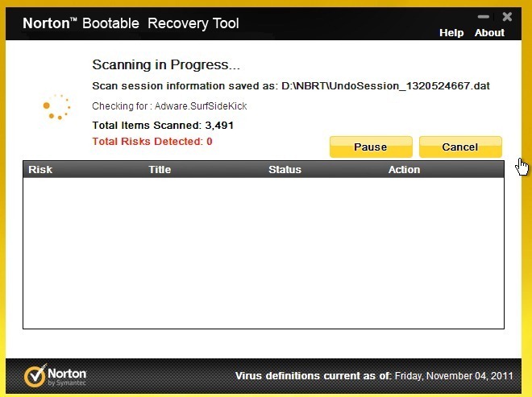
Task: Click the Pause scan button
Action: click(371, 147)
